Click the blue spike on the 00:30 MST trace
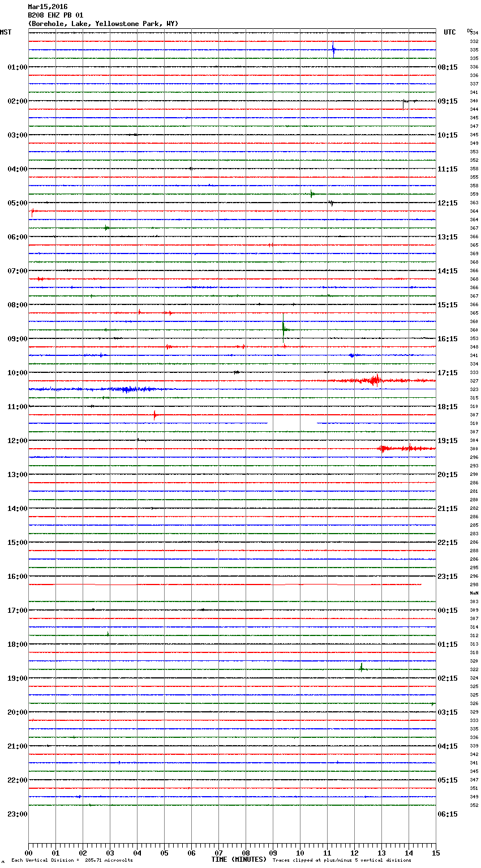 coord(333,50)
